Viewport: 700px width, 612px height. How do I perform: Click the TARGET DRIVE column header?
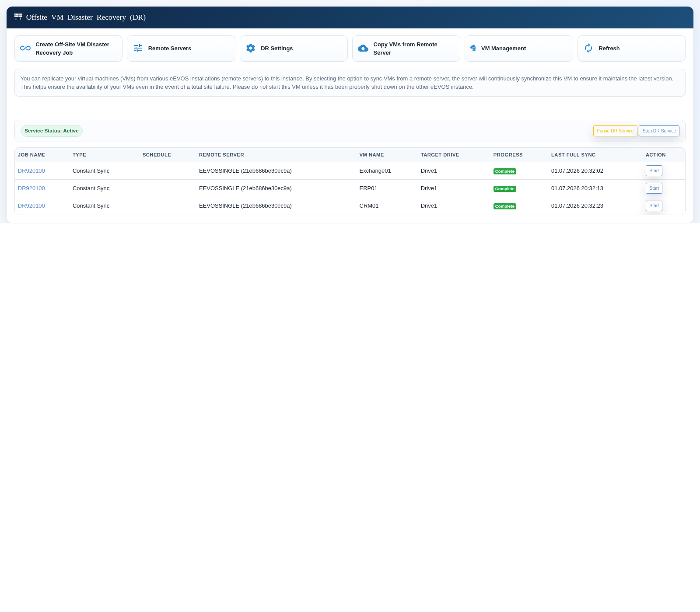tap(440, 155)
